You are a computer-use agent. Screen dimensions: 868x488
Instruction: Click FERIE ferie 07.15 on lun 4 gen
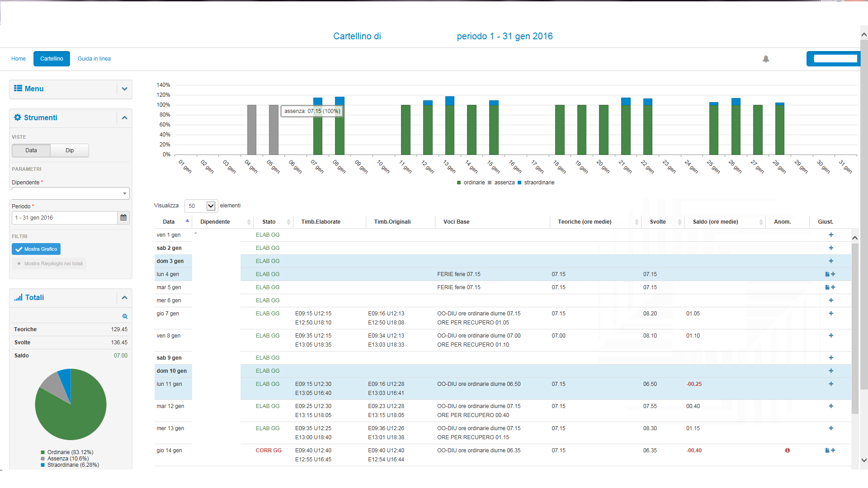(x=459, y=274)
